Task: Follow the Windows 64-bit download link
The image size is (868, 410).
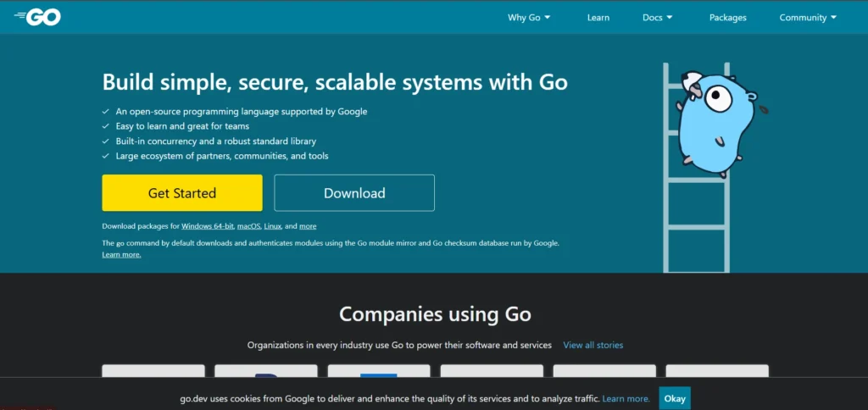Action: tap(207, 226)
